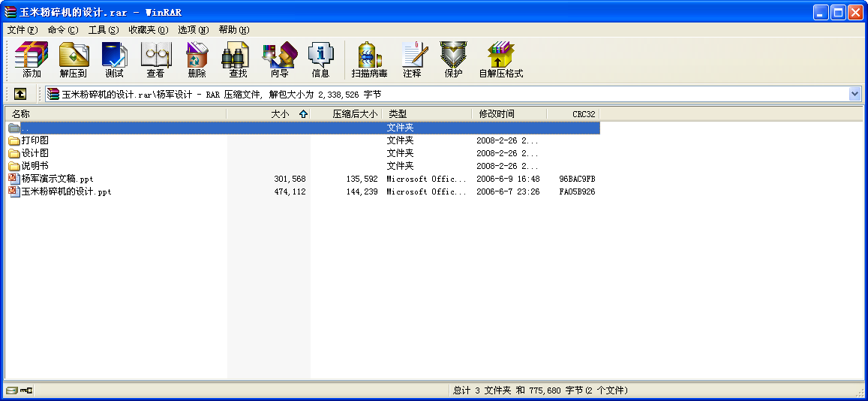Show archive 信息 (Info) icon
Viewport: 868px width, 401px height.
(x=320, y=60)
